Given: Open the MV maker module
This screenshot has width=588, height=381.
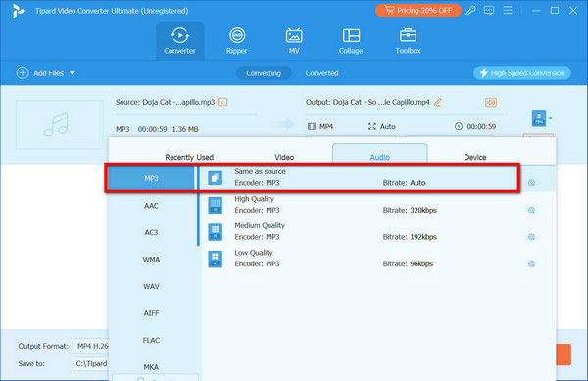Looking at the screenshot, I should [x=294, y=41].
